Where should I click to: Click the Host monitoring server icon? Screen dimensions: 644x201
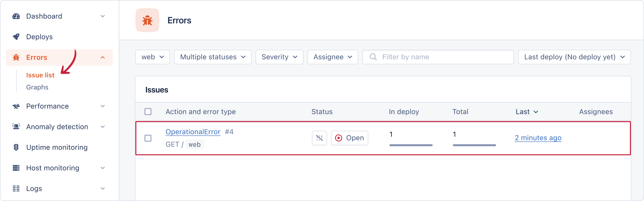point(16,168)
